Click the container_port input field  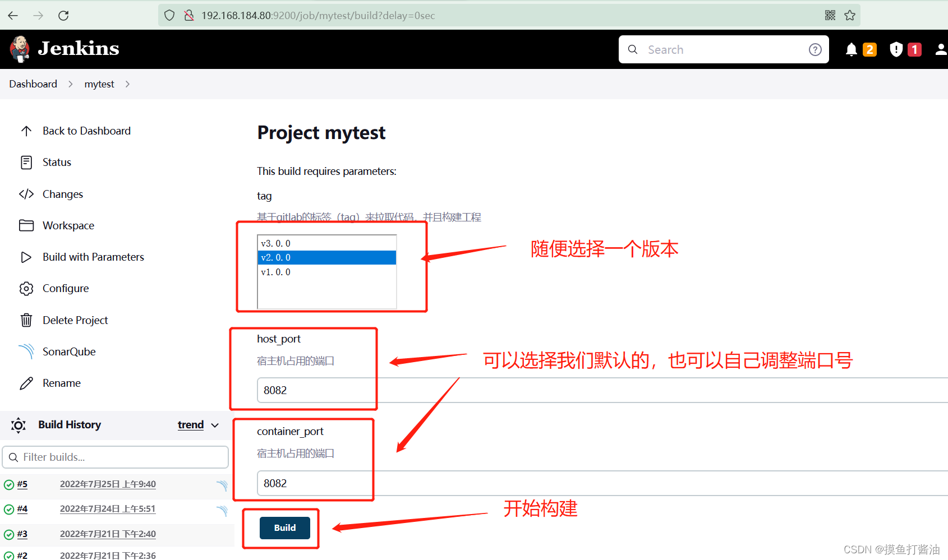(x=602, y=483)
